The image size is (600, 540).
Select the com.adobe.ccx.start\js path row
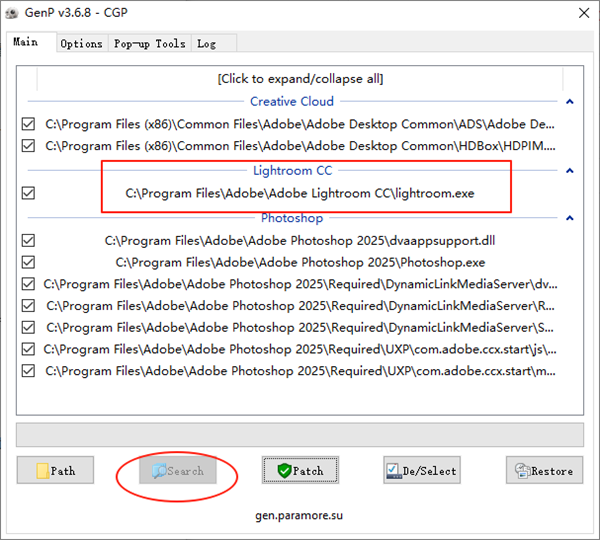(300, 349)
